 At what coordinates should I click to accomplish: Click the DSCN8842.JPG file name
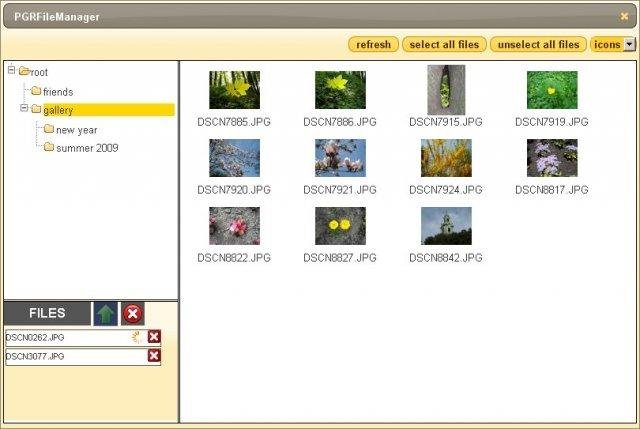446,258
